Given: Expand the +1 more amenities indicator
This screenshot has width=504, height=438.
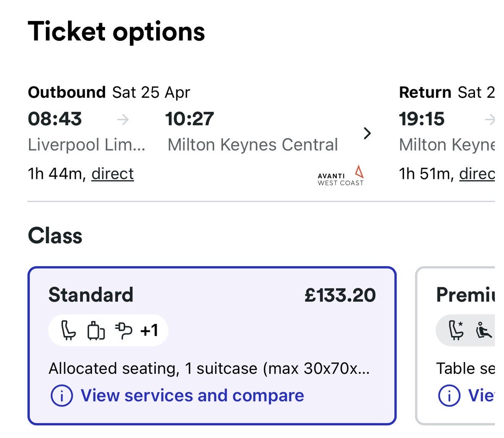Looking at the screenshot, I should coord(149,330).
